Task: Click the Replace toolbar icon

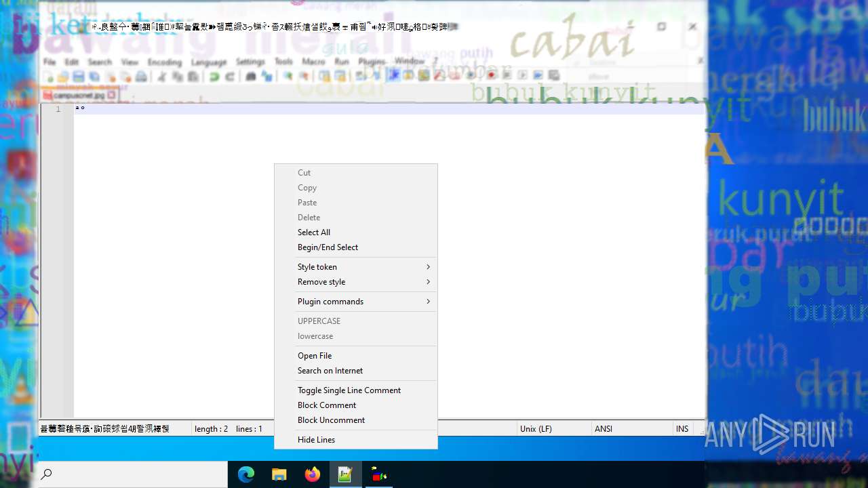Action: 266,77
